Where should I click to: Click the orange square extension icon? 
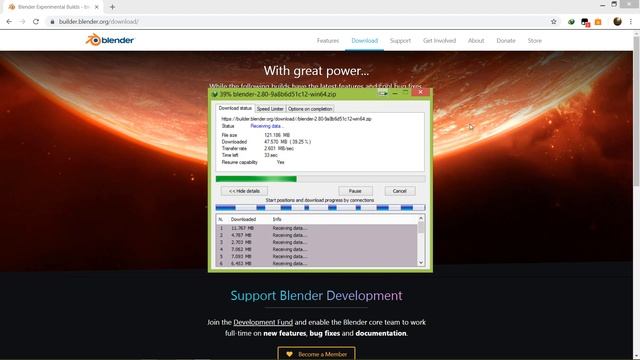[x=598, y=22]
